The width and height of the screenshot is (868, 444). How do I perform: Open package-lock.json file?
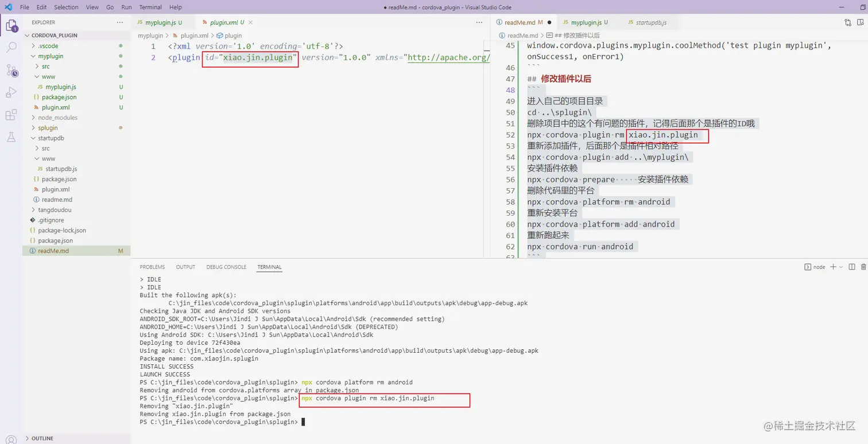click(x=76, y=230)
